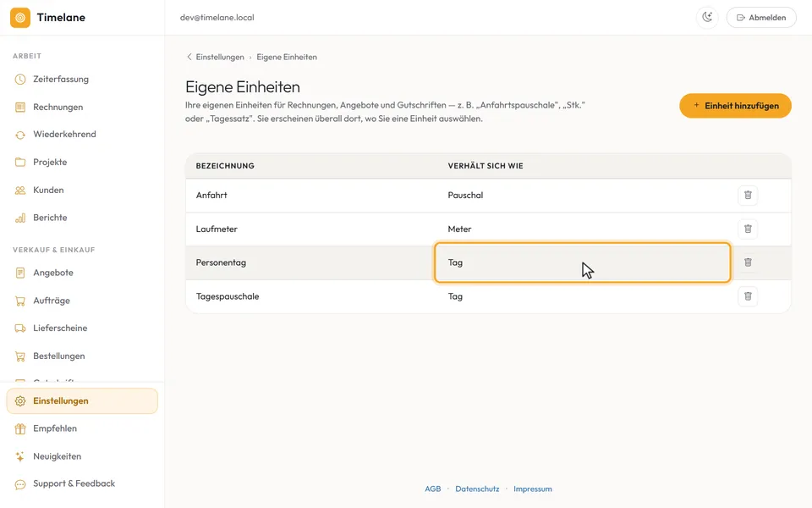Click the Wiederkehrend refresh arrows icon
812x508 pixels.
pos(20,135)
